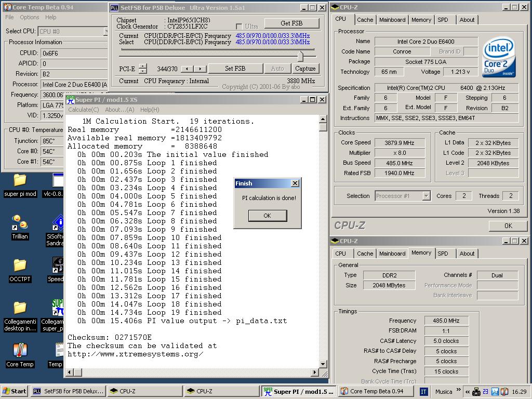Click the Set FSB button
Viewport: 532px width, 399px height.
235,69
